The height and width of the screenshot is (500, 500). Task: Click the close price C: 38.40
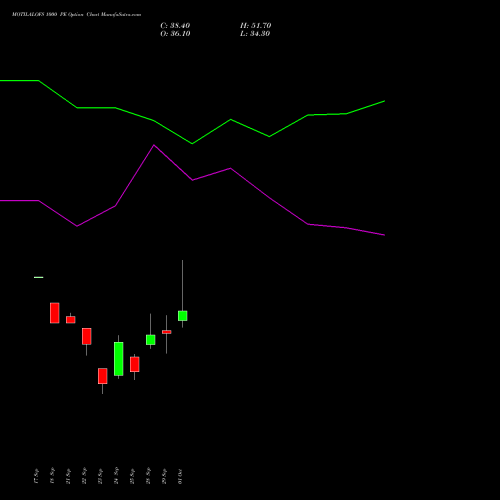click(175, 26)
